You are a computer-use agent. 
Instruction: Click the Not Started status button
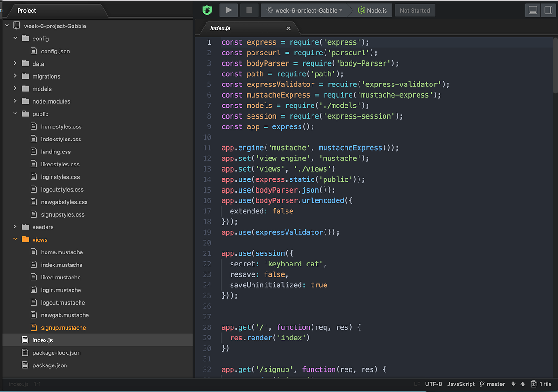tap(415, 10)
